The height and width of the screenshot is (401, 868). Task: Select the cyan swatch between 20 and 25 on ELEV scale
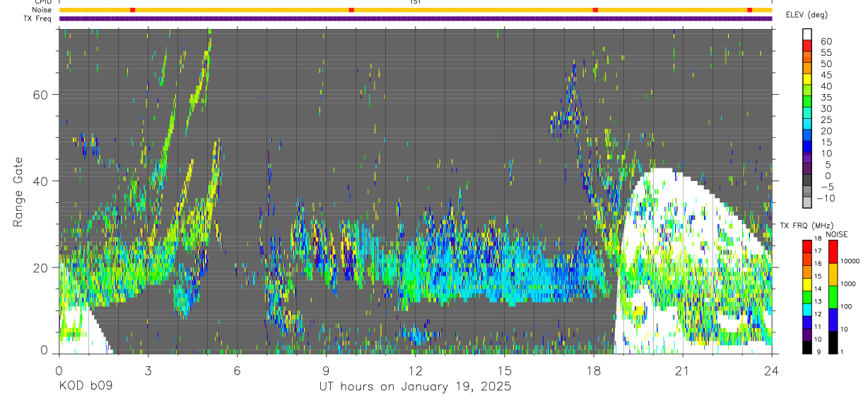tap(807, 124)
